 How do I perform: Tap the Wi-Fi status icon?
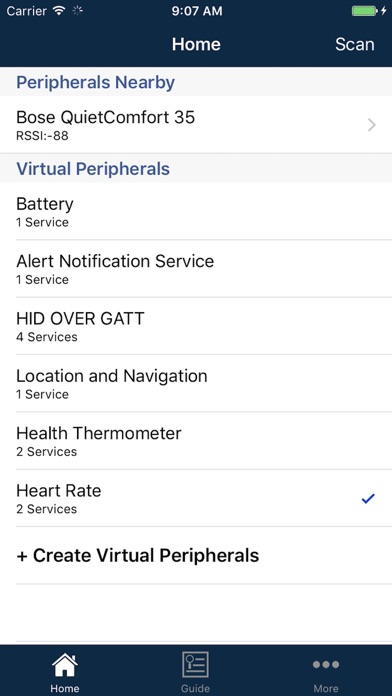[59, 11]
